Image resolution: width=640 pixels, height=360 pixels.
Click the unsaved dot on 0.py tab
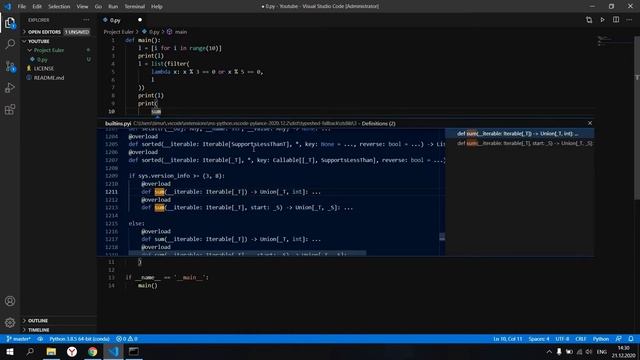point(140,20)
